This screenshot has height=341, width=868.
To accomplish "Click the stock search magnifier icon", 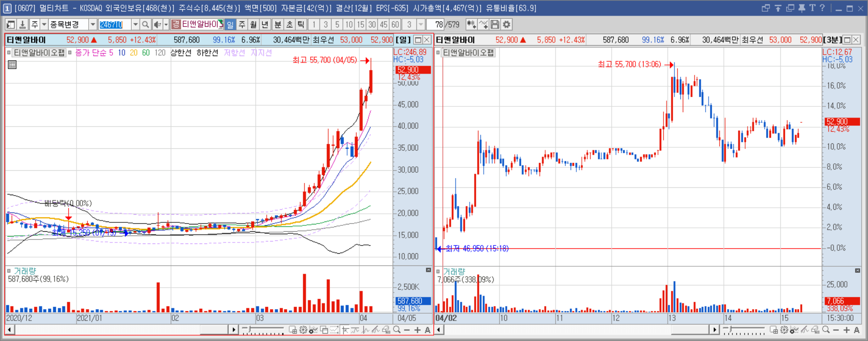I will click(145, 24).
